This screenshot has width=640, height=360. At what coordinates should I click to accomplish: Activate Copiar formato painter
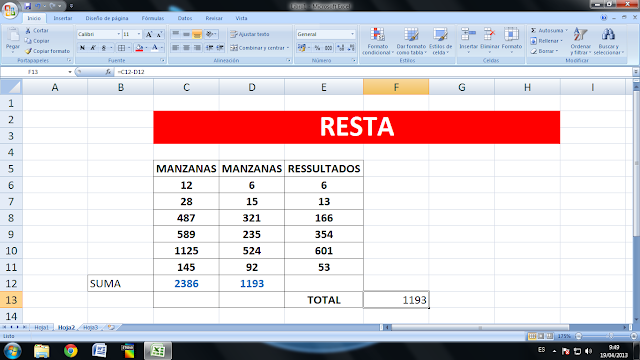47,51
